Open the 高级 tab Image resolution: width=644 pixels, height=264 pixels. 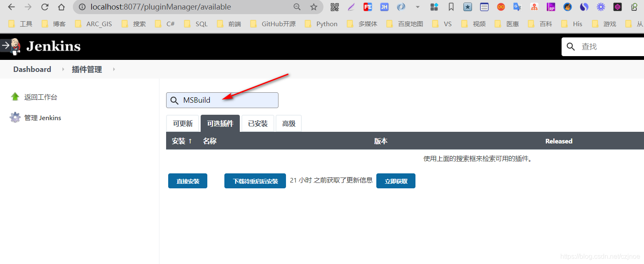288,123
